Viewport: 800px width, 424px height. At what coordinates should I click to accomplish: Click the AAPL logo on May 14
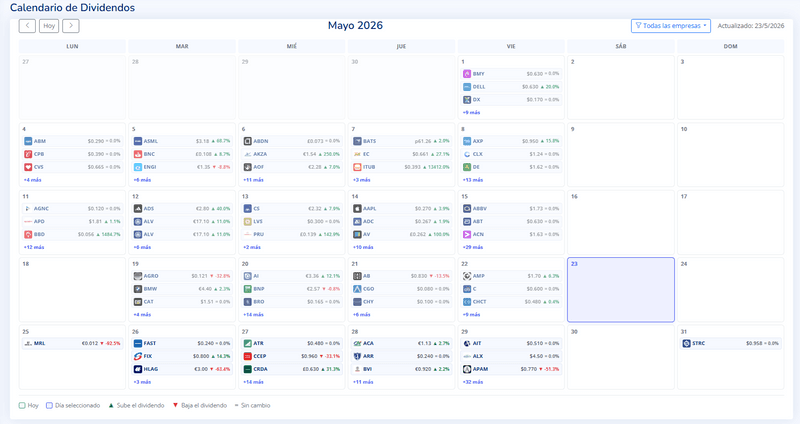[x=357, y=209]
